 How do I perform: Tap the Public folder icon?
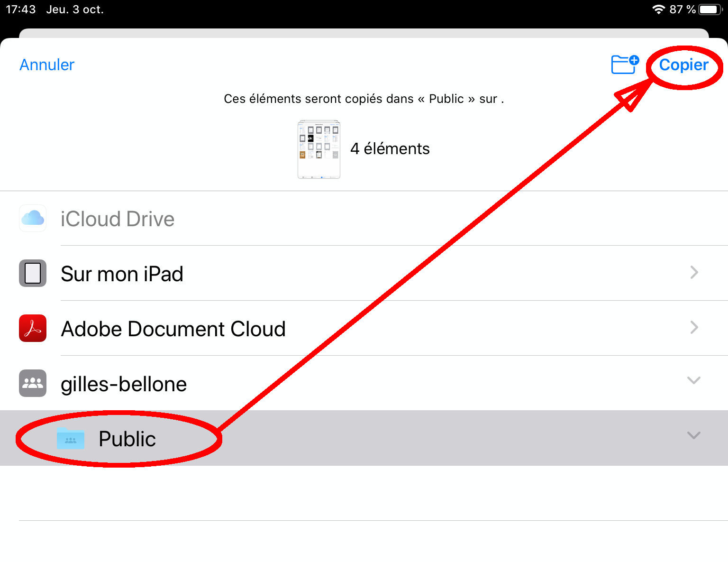pyautogui.click(x=71, y=439)
